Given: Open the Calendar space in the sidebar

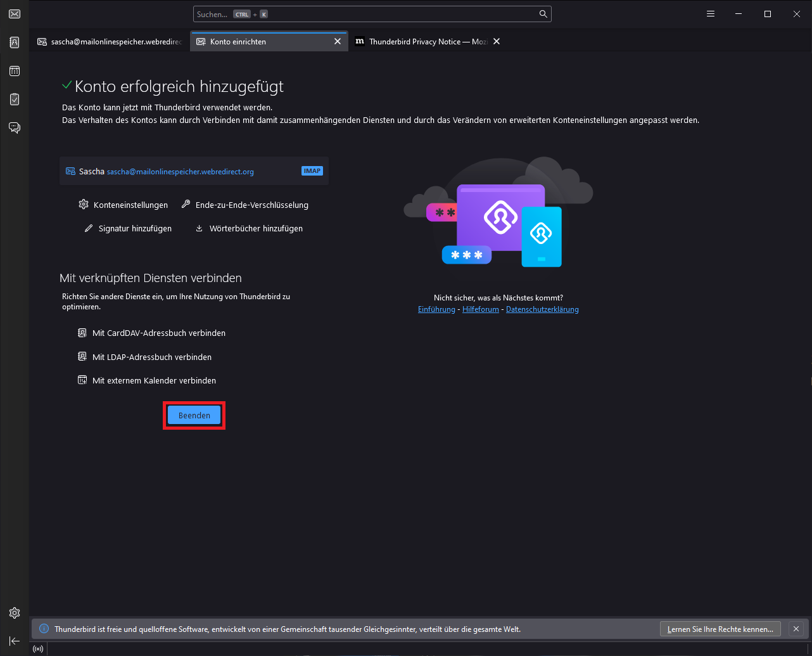Looking at the screenshot, I should (x=14, y=71).
